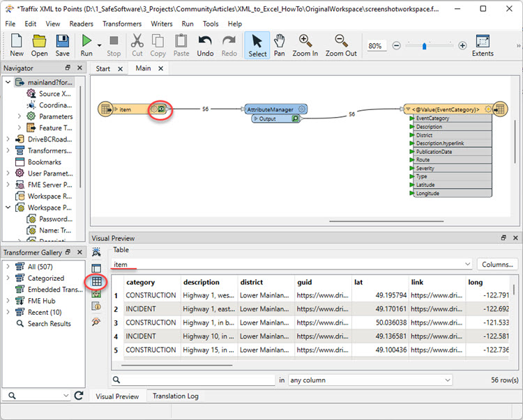Open the Run options dropdown arrow
Viewport: 523px width, 420px height.
(x=99, y=45)
